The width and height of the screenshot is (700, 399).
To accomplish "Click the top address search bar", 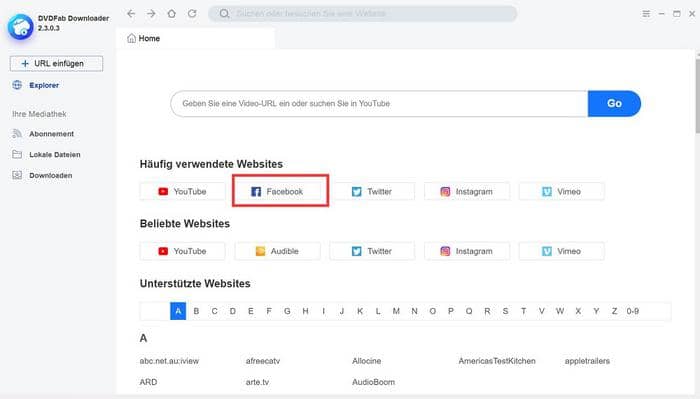I will click(362, 13).
